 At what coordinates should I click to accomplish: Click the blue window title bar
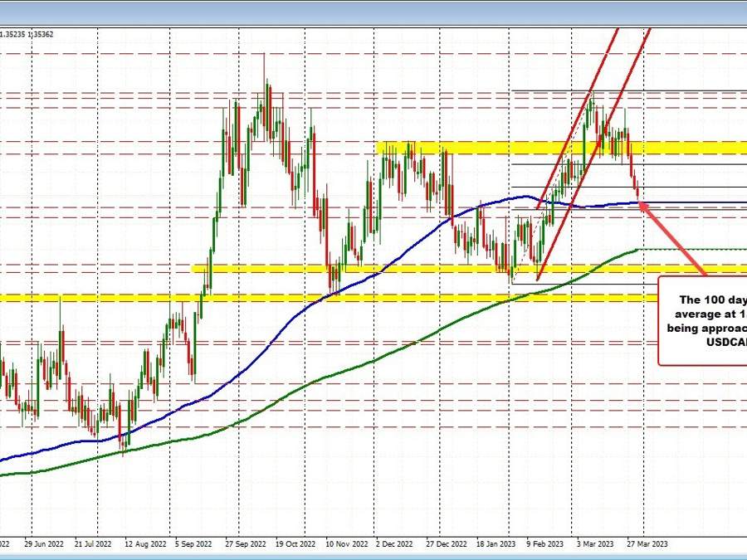[x=373, y=12]
